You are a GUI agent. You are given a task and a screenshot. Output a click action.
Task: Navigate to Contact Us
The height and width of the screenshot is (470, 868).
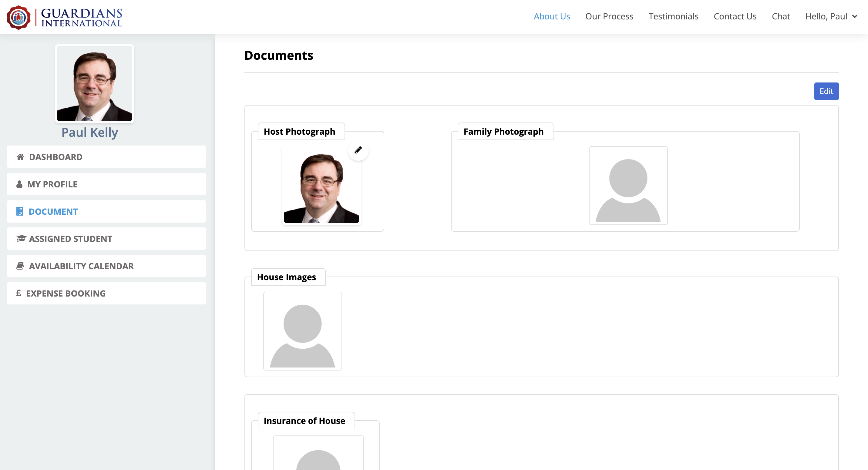pyautogui.click(x=735, y=16)
